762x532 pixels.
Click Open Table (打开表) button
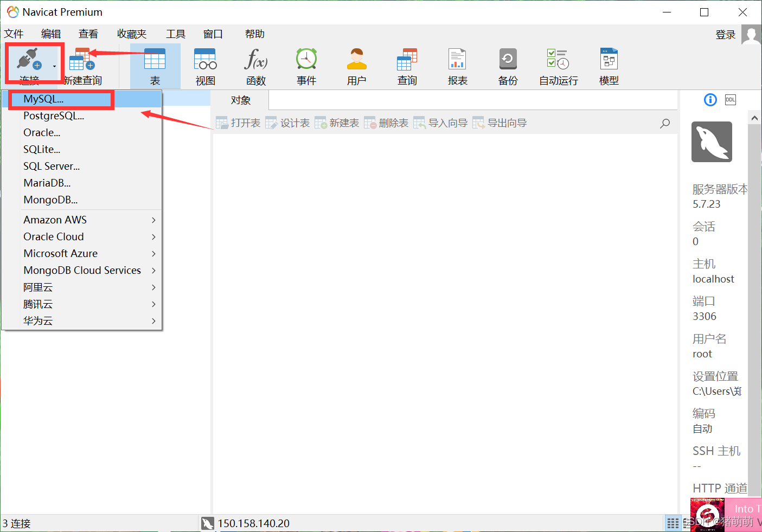click(x=238, y=123)
